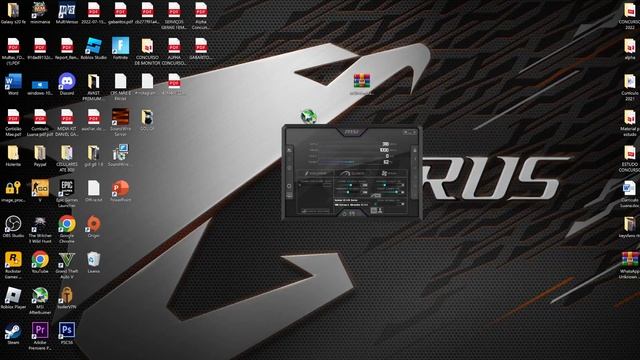Open the WhatsApp Unknown archive
640x360 pixels.
pyautogui.click(x=630, y=265)
